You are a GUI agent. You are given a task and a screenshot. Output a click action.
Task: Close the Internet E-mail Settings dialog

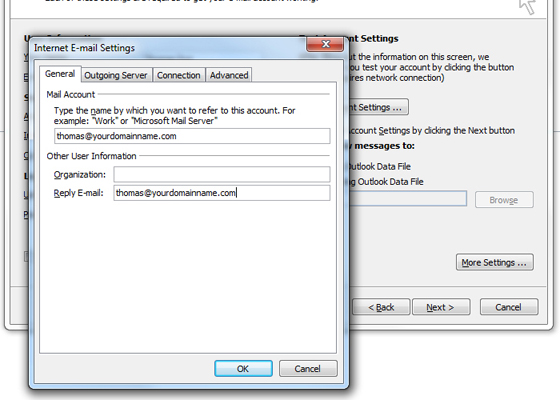pyautogui.click(x=325, y=44)
